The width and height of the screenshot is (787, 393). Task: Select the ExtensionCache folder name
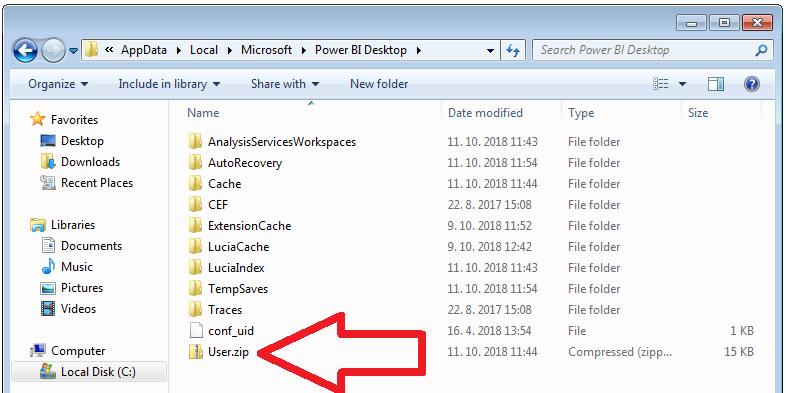point(249,226)
